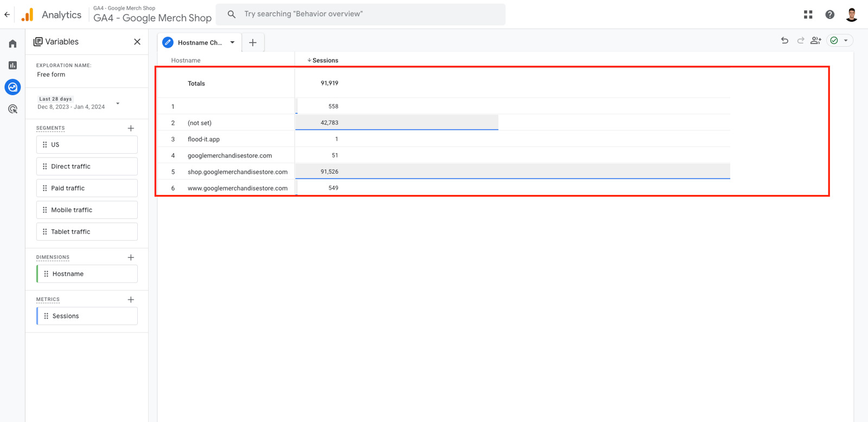Redo the last change
Image resolution: width=868 pixels, height=422 pixels.
pos(800,40)
